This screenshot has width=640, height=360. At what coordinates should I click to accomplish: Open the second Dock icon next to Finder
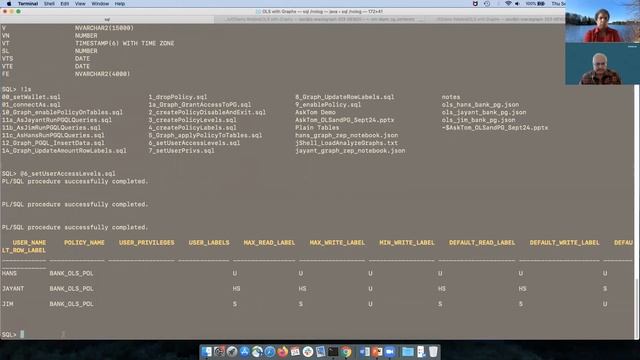click(219, 351)
